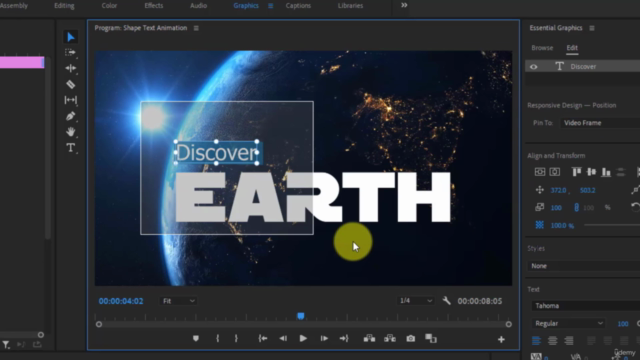This screenshot has width=640, height=360.
Task: Click the Toggle Scale icon
Action: click(x=540, y=207)
